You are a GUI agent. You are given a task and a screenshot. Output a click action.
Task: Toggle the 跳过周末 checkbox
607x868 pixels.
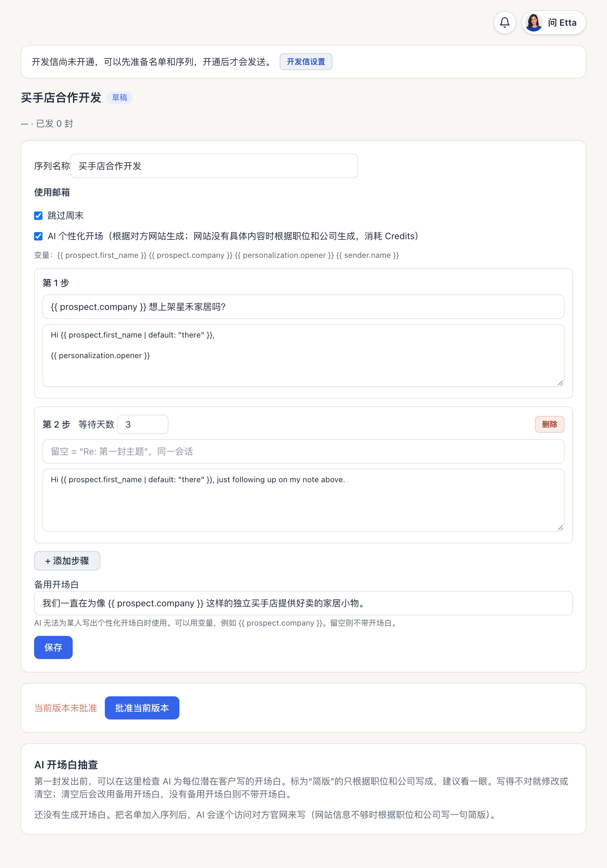pos(38,216)
